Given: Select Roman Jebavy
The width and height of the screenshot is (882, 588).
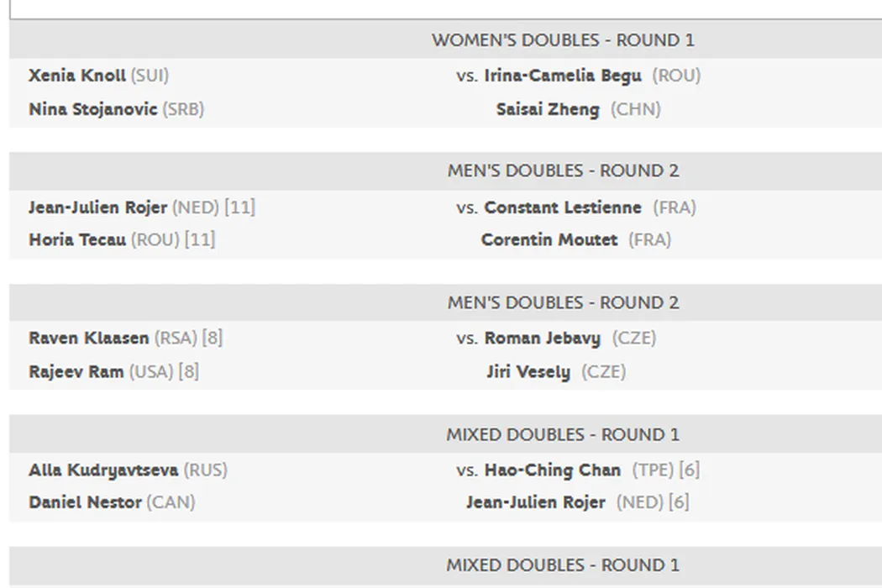Looking at the screenshot, I should pos(542,339).
